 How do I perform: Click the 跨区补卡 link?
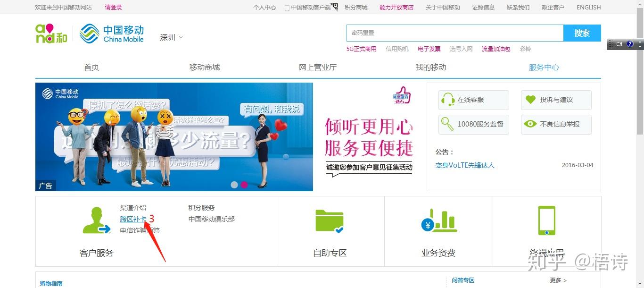(133, 219)
